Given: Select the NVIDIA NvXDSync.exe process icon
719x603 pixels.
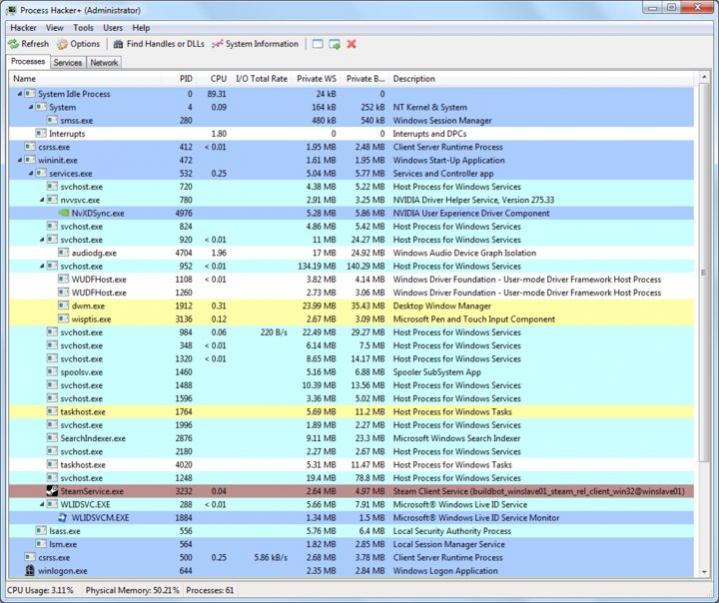Looking at the screenshot, I should point(64,213).
